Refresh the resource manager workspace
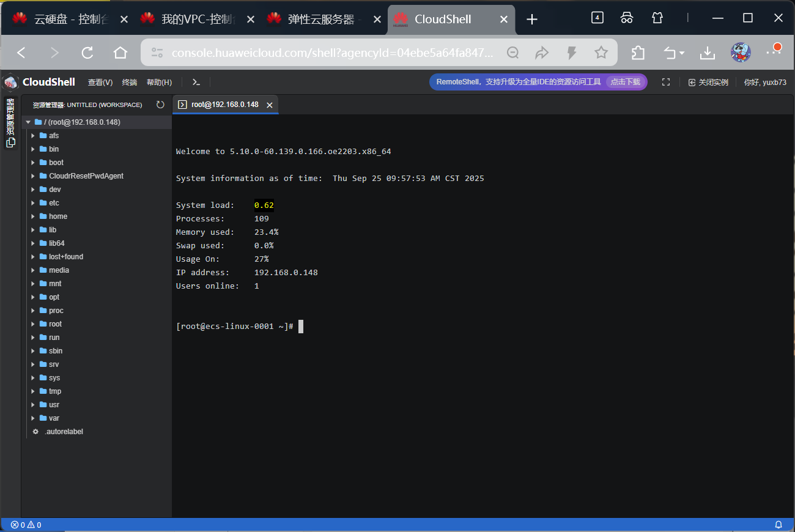795x532 pixels. [x=160, y=105]
